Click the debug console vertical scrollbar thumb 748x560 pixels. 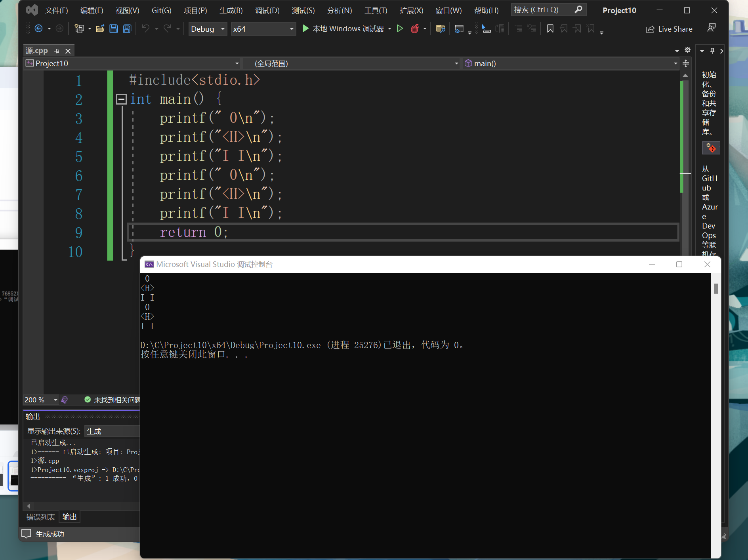716,289
